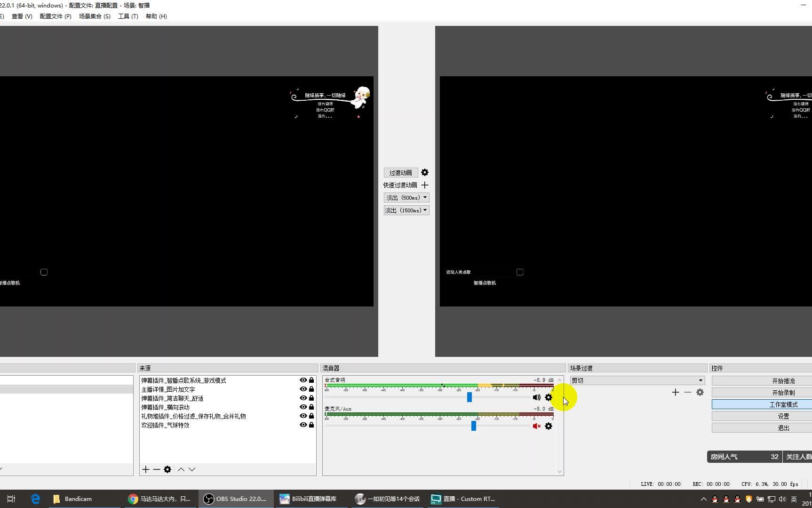
Task: Open the 台式音响 mixer settings gear
Action: (x=549, y=397)
